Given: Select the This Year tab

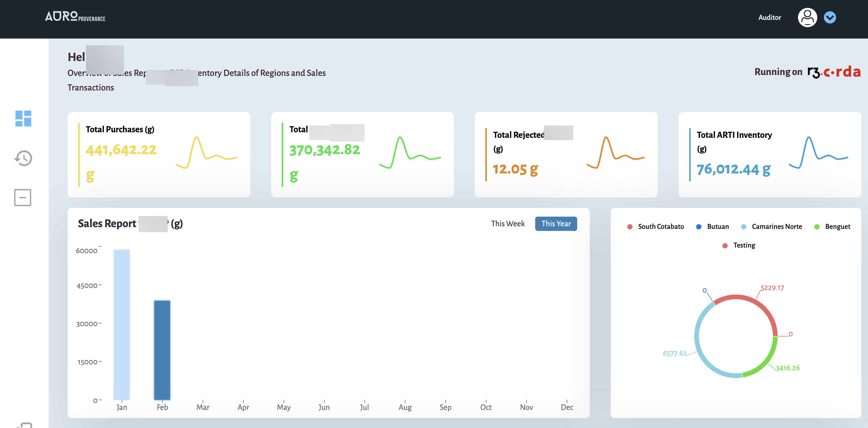Looking at the screenshot, I should (556, 223).
